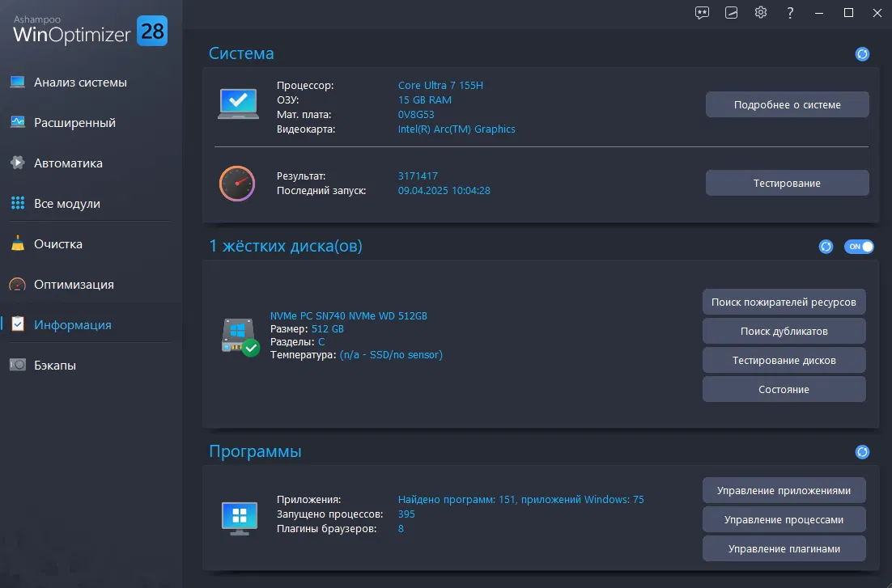Click motherboard value 0V8G53
The height and width of the screenshot is (588, 892).
[416, 114]
